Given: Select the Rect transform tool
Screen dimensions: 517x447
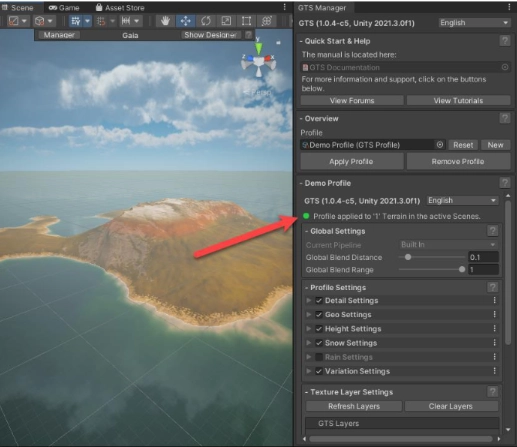Looking at the screenshot, I should click(246, 21).
